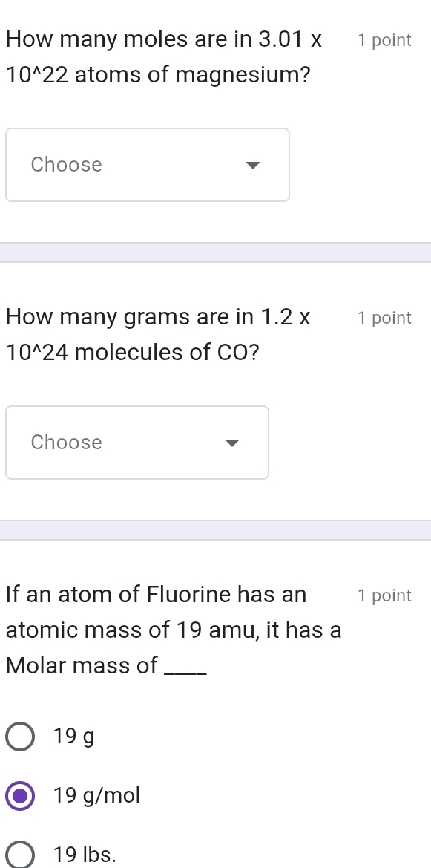Click the dropdown arrow on the magnesium moles question
431x868 pixels.
[x=253, y=165]
